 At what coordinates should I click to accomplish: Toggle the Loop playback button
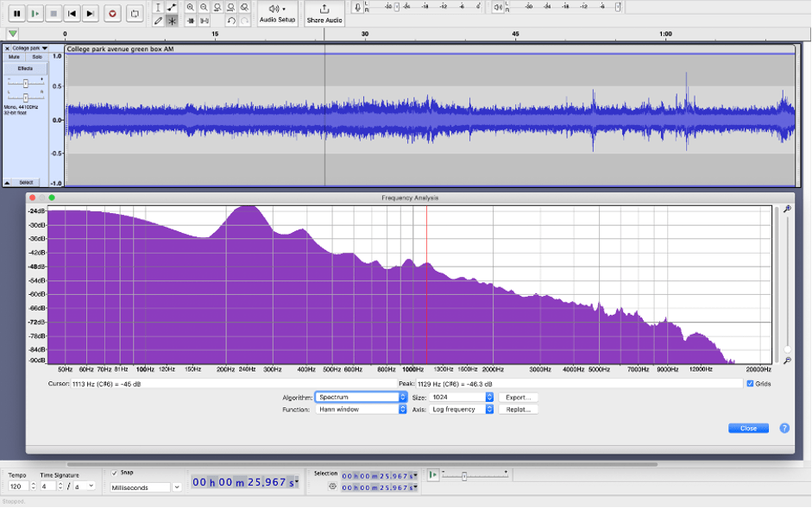134,14
